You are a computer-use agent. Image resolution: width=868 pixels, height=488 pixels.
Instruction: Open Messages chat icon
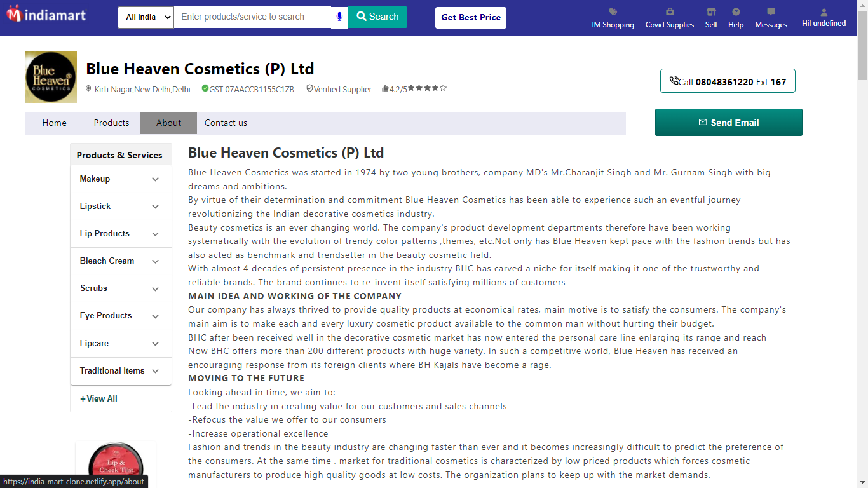pos(771,12)
